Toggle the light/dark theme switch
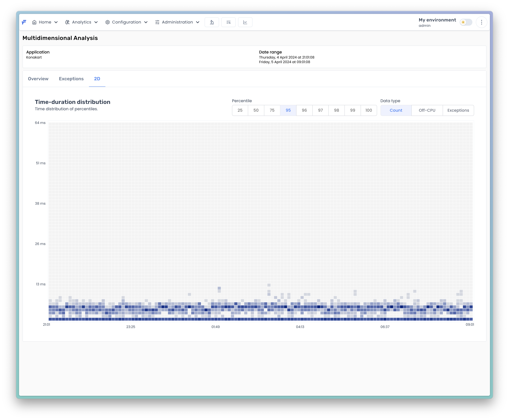Viewport: 509px width, 420px height. 466,22
